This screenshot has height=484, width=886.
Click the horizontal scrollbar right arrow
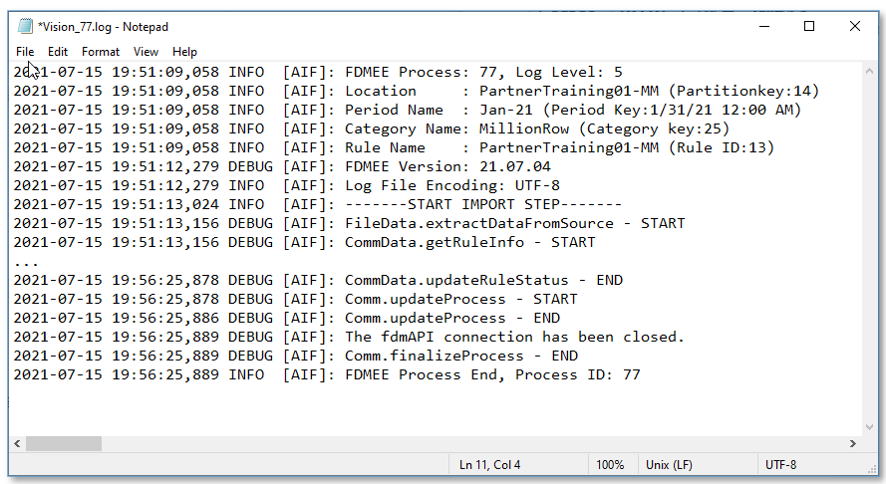point(853,443)
